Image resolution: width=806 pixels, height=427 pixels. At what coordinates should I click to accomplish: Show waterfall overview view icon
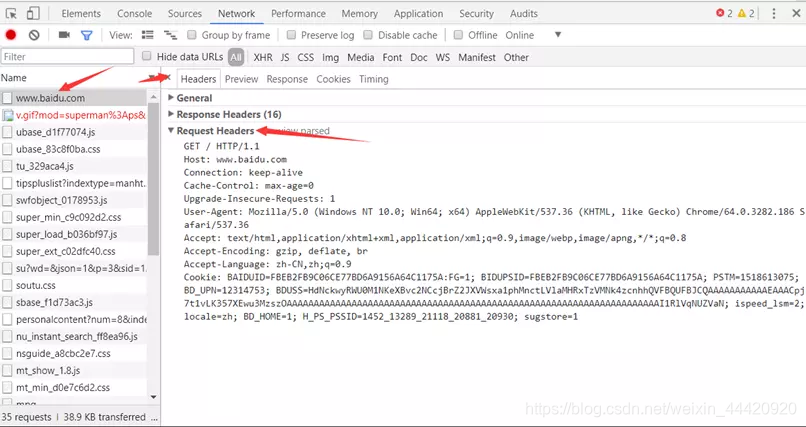pos(170,35)
